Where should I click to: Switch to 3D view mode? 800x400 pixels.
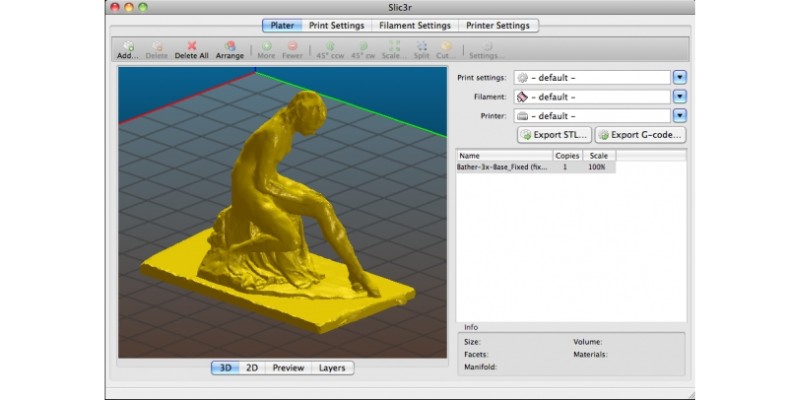[x=225, y=368]
